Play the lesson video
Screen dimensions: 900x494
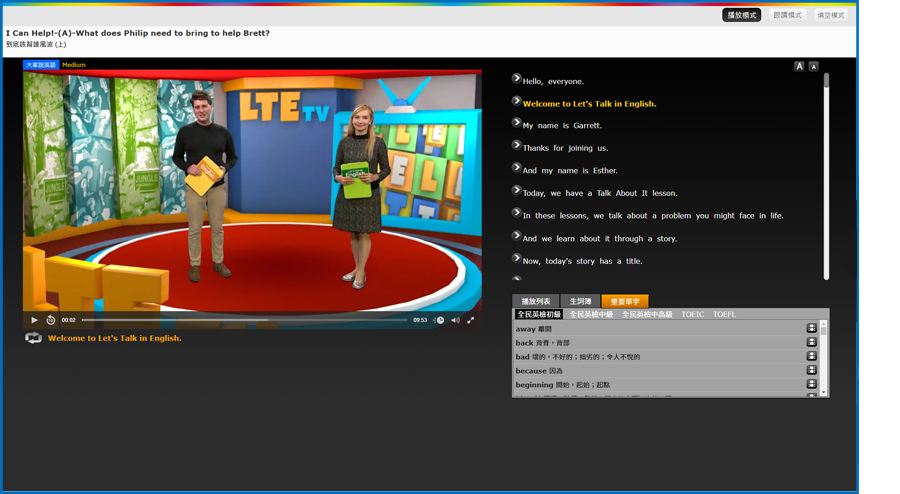click(x=34, y=320)
